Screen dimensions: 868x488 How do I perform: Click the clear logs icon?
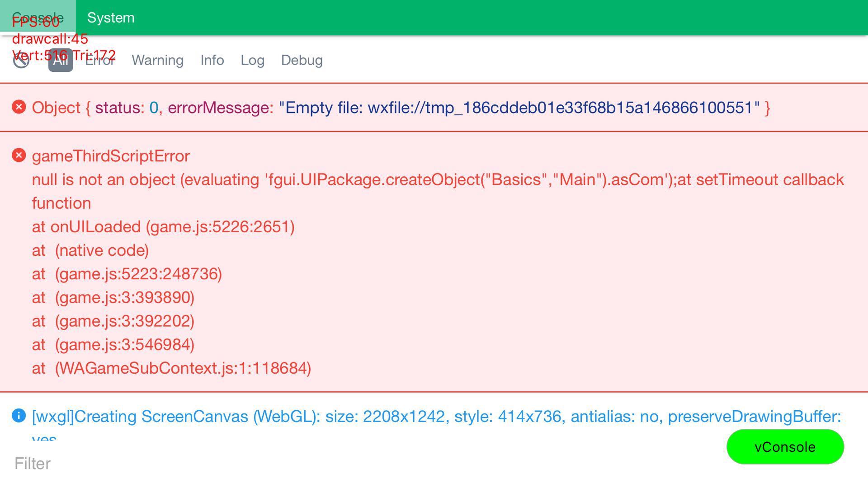tap(21, 61)
